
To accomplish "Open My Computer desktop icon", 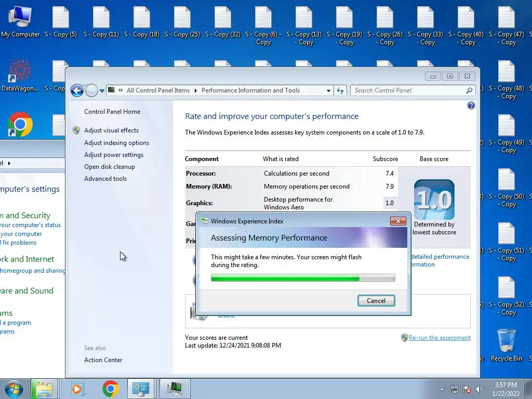I will pyautogui.click(x=20, y=21).
